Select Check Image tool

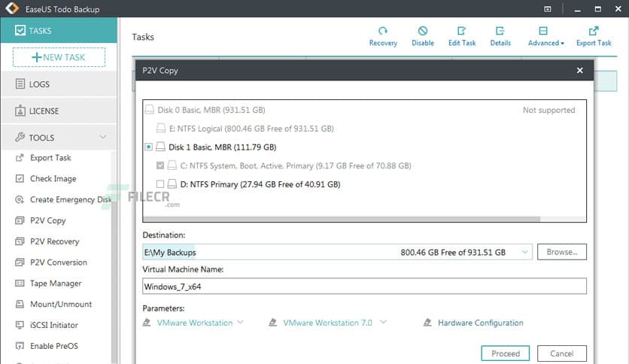click(53, 179)
